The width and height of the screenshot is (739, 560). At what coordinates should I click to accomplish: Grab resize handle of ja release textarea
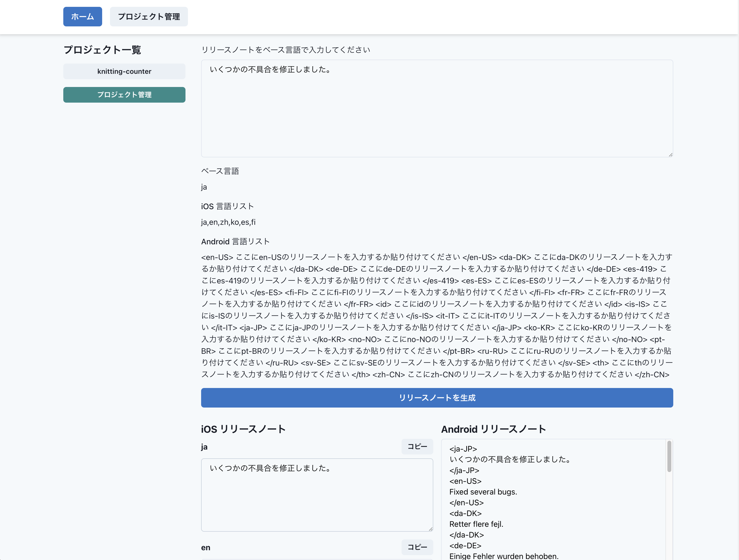pyautogui.click(x=431, y=529)
